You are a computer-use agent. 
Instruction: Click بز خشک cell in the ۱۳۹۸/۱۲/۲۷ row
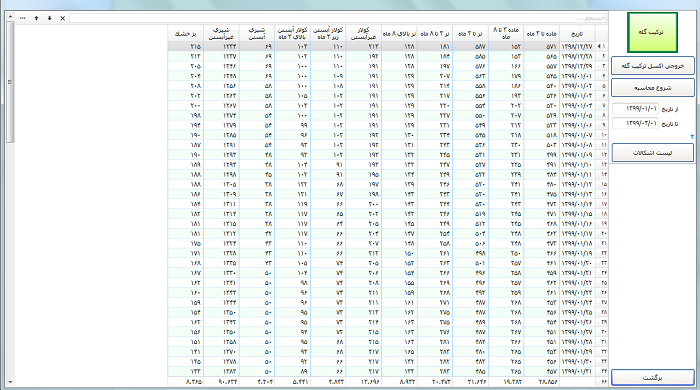185,46
